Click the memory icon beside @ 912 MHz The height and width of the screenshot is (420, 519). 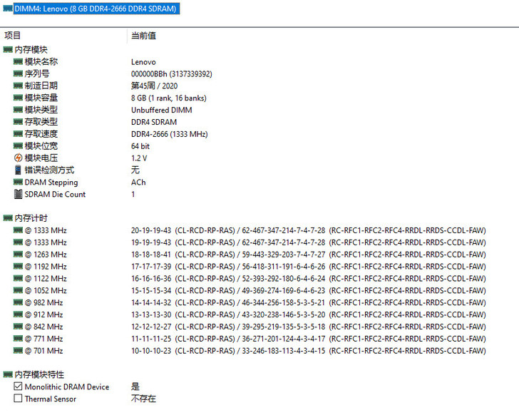(x=18, y=314)
